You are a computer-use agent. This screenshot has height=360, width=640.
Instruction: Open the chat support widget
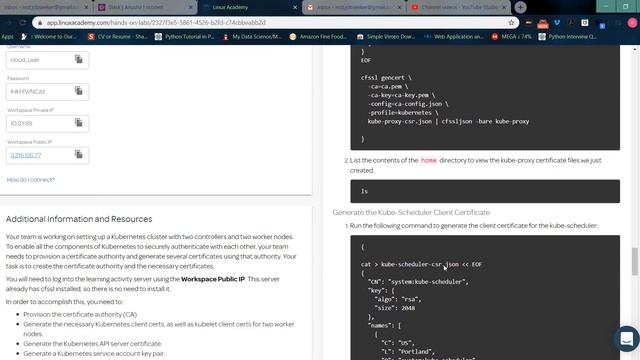[x=627, y=338]
